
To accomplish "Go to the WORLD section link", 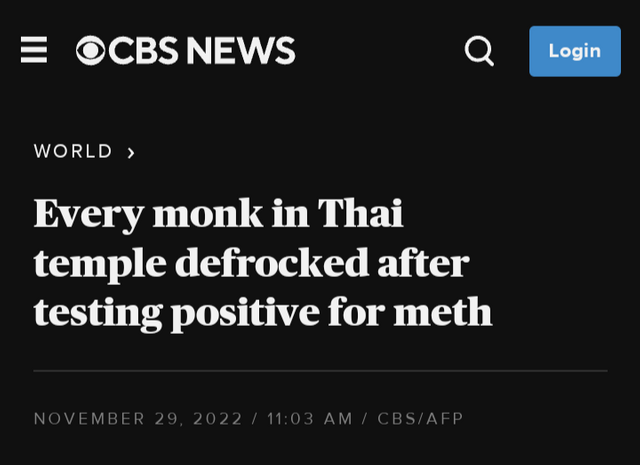I will pos(73,151).
